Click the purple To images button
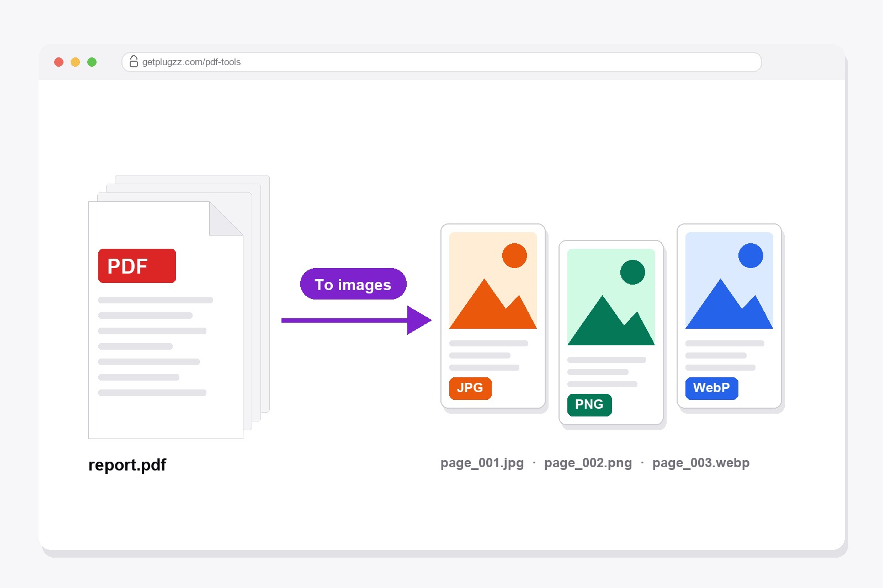Image resolution: width=883 pixels, height=588 pixels. point(353,284)
